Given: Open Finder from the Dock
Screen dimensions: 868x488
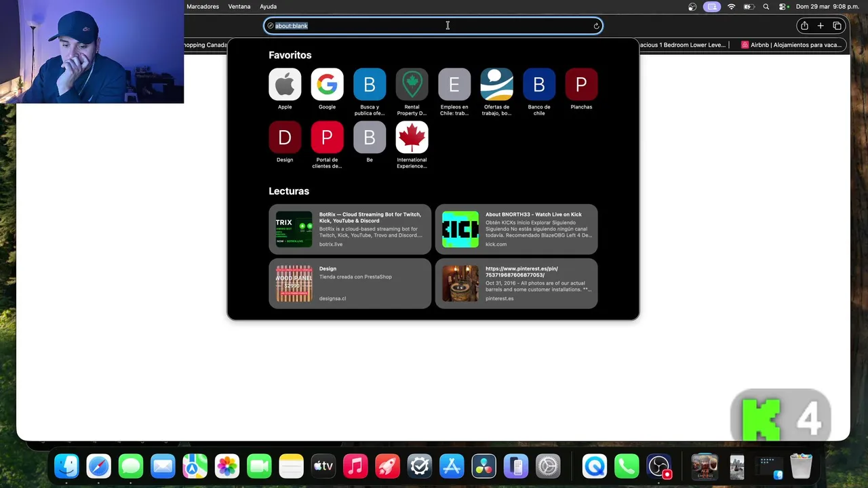Looking at the screenshot, I should [66, 466].
